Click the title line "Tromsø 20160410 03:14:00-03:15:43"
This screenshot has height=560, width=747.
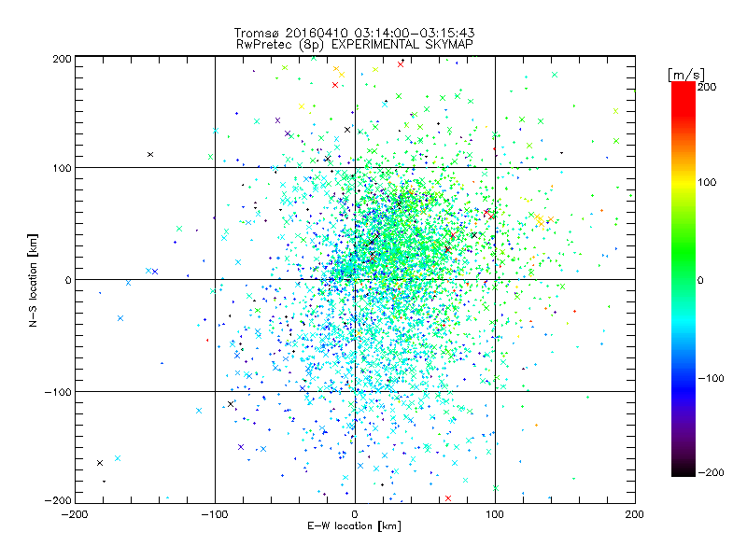tap(354, 33)
